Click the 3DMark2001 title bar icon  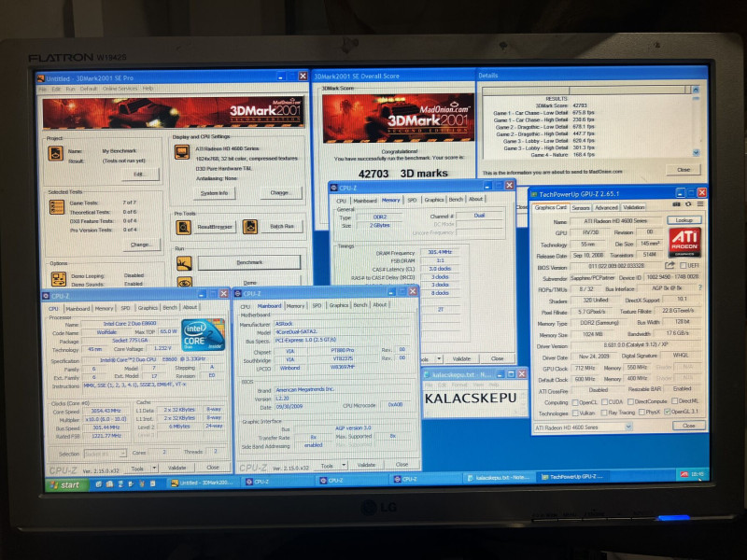[x=40, y=78]
